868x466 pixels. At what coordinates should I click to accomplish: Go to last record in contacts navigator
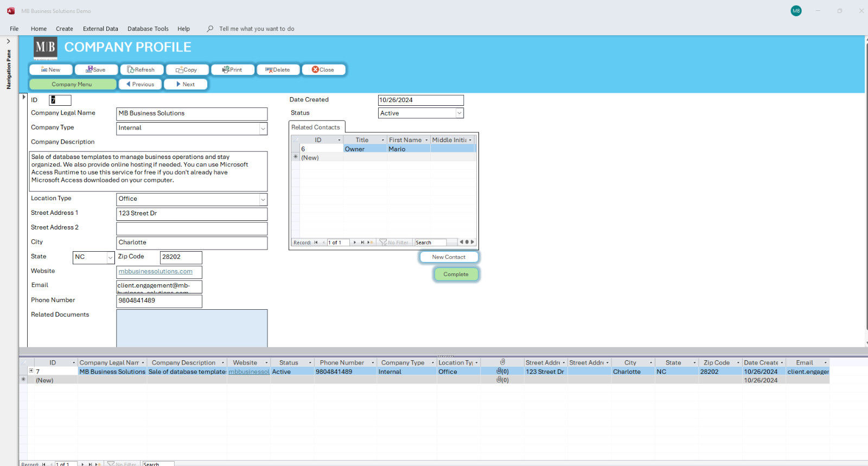[x=362, y=242]
